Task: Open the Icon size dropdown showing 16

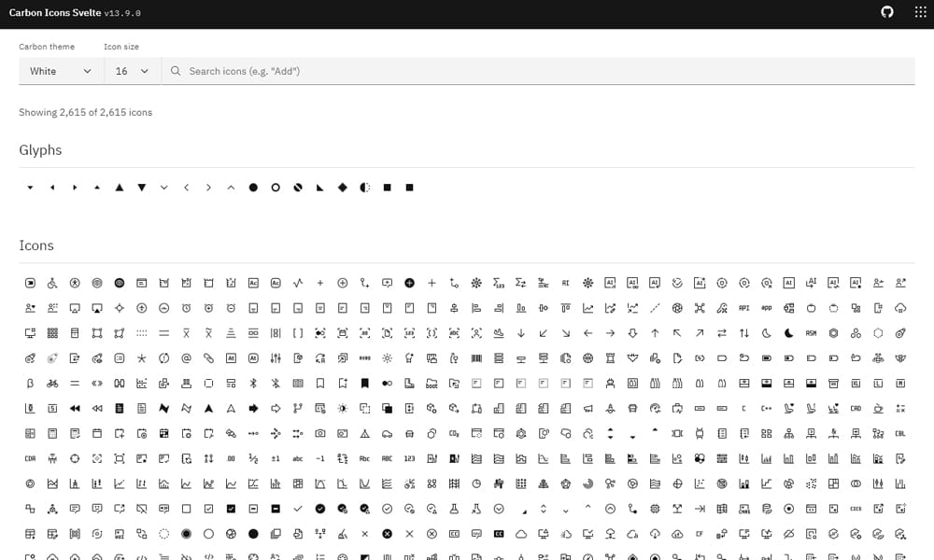Action: [x=133, y=71]
